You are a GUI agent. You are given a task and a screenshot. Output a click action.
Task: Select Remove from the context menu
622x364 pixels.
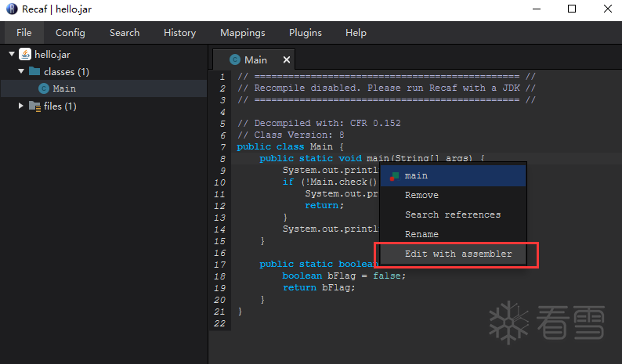pyautogui.click(x=421, y=195)
